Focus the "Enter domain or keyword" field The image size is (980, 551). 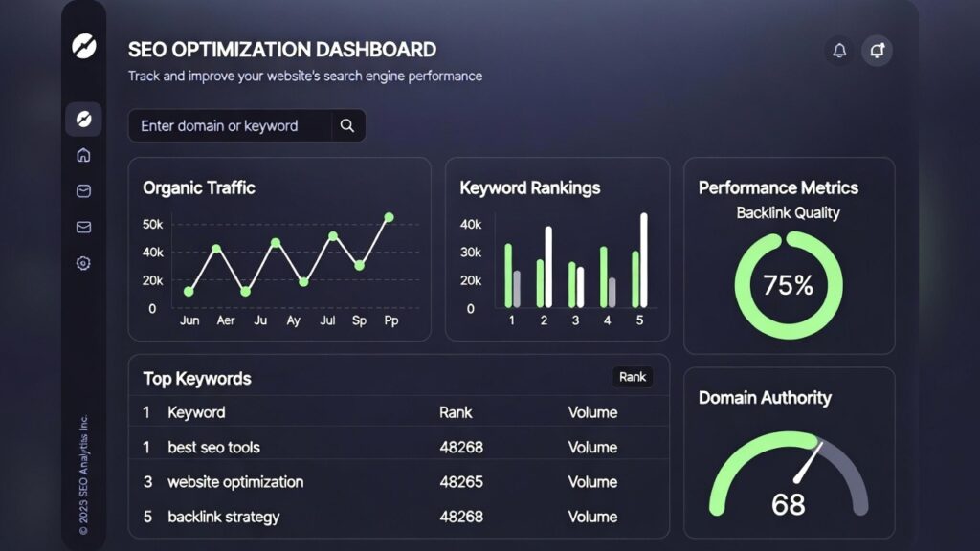coord(230,125)
